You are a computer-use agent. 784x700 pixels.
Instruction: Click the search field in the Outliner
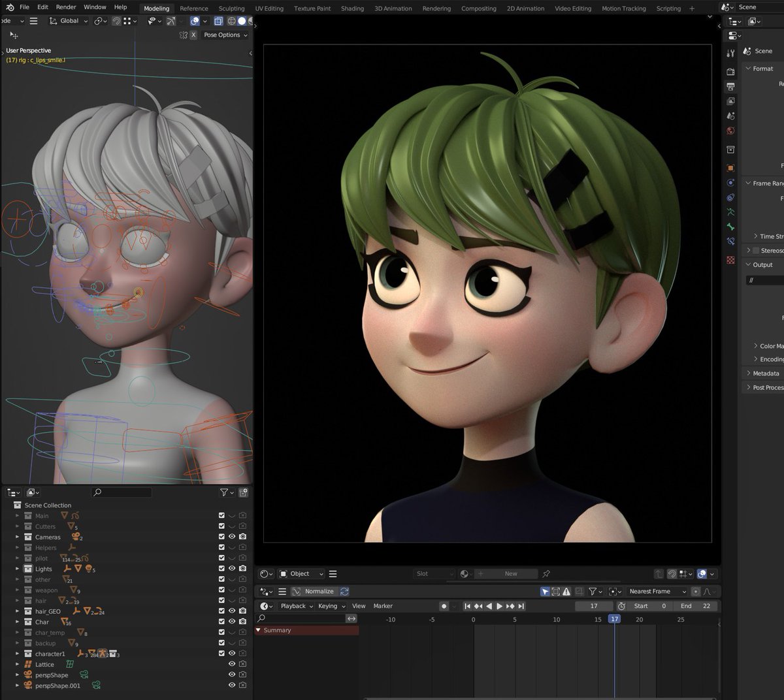[121, 492]
